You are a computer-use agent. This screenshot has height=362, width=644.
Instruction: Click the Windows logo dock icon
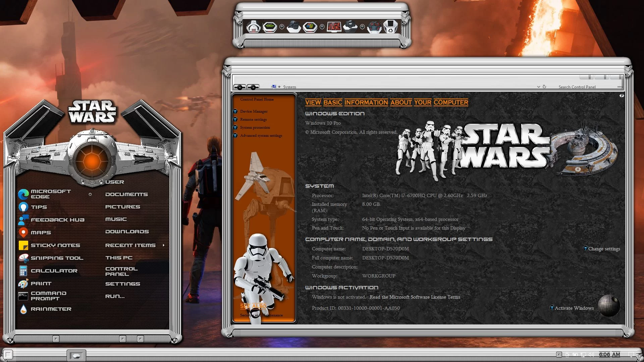(x=310, y=26)
